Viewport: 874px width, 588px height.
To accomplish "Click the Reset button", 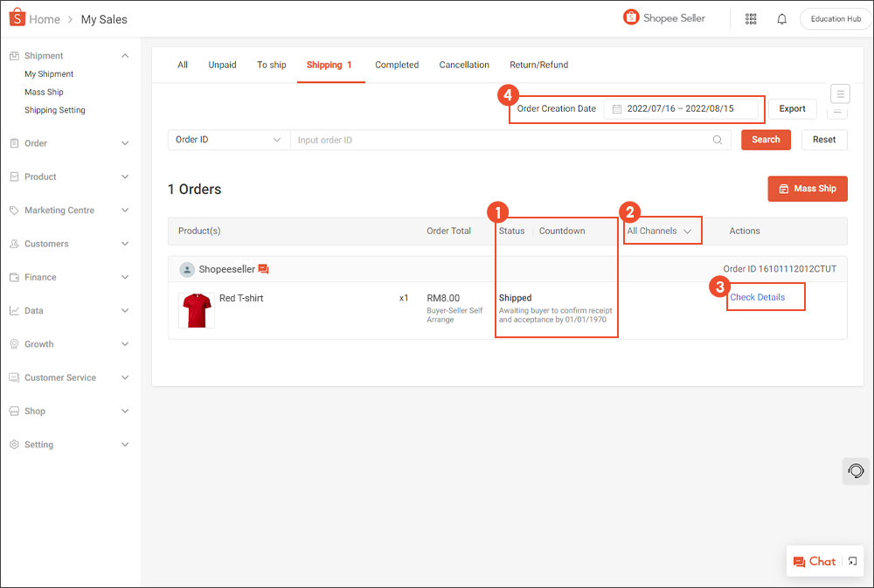I will (x=823, y=139).
